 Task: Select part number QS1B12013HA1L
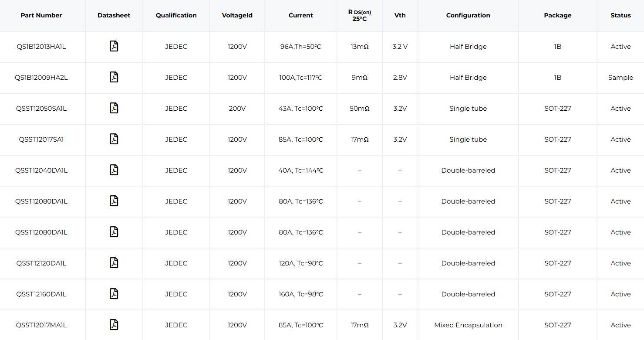coord(41,47)
